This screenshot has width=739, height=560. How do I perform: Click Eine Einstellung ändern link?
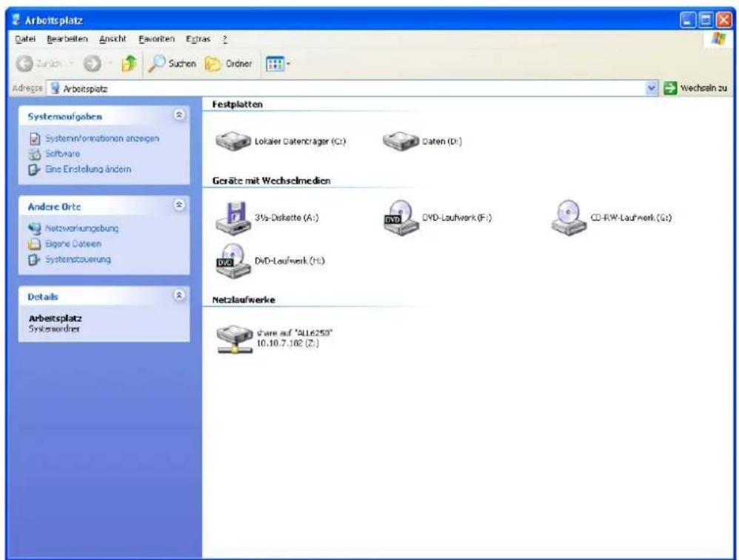tap(88, 169)
